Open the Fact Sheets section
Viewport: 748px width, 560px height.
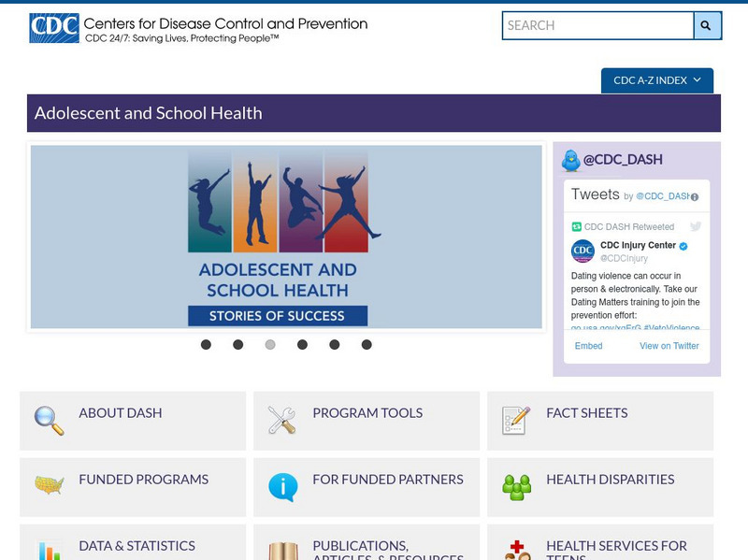pyautogui.click(x=600, y=421)
